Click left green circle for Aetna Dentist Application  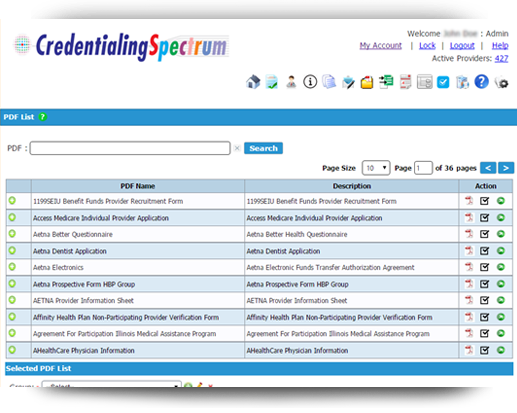click(x=12, y=250)
